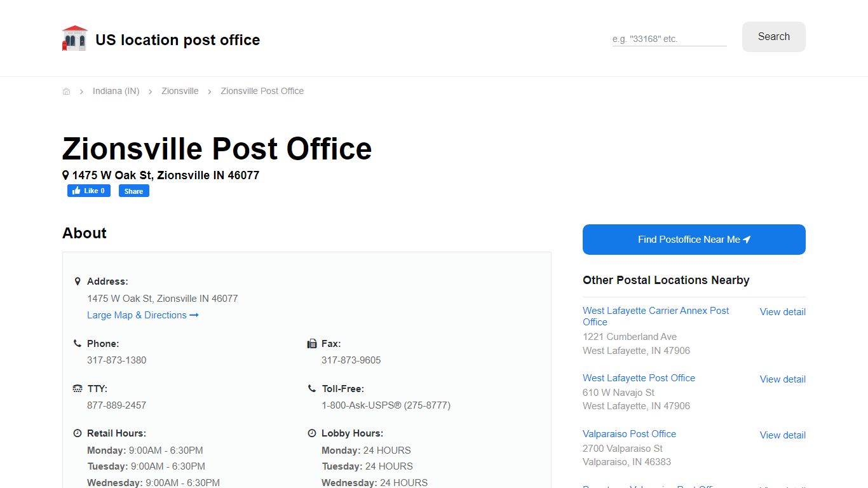Select phone number 317-873-1380

point(117,360)
